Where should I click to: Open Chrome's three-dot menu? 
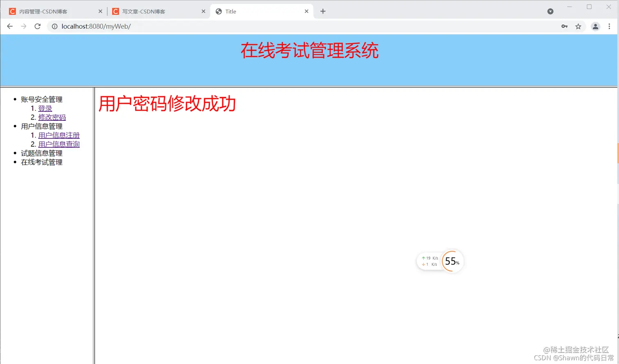(x=610, y=26)
